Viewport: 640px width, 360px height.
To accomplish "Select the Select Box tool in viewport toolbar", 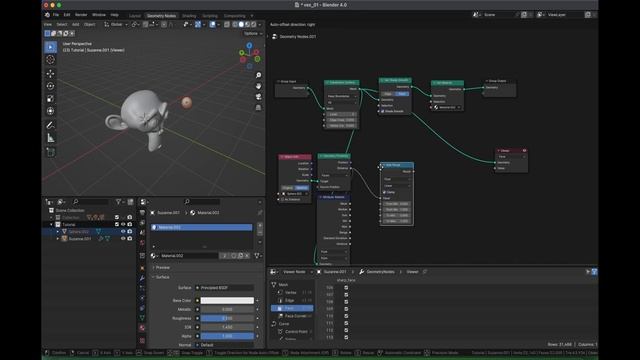I will click(x=51, y=47).
